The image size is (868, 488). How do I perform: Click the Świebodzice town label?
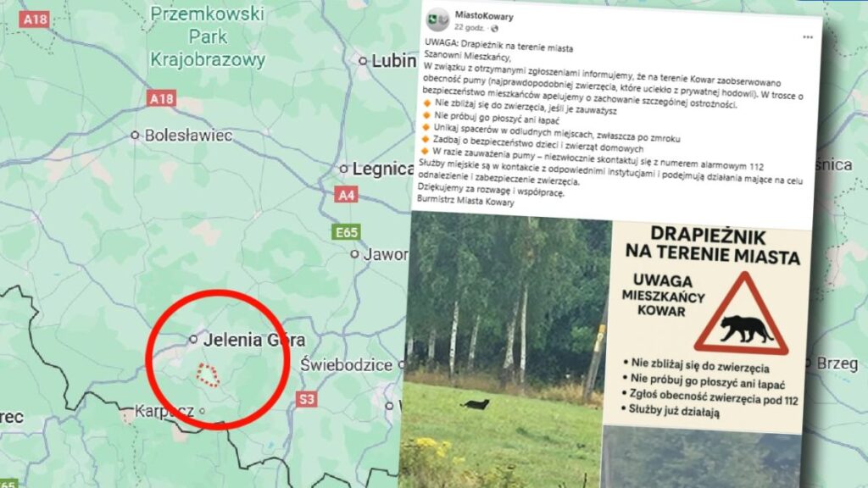tap(346, 364)
